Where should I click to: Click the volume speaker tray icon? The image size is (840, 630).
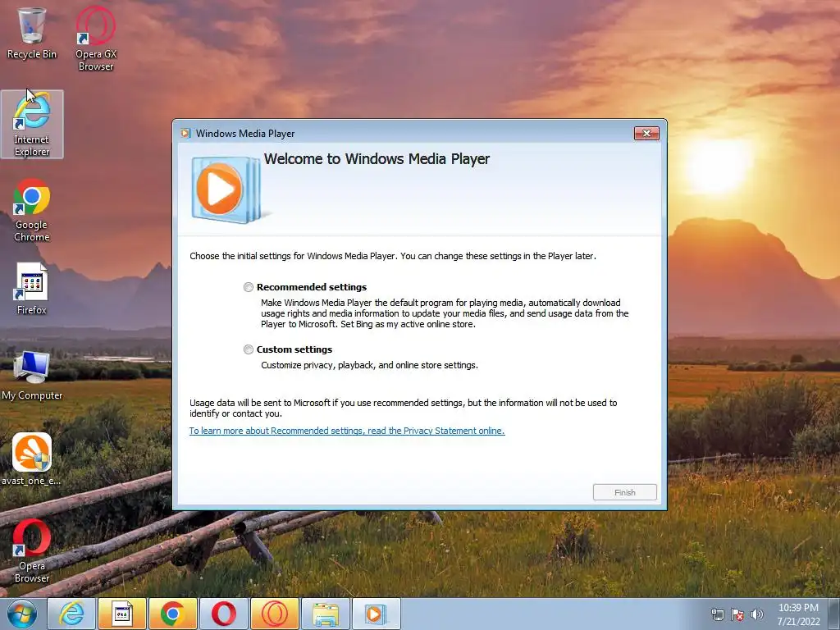pyautogui.click(x=757, y=614)
